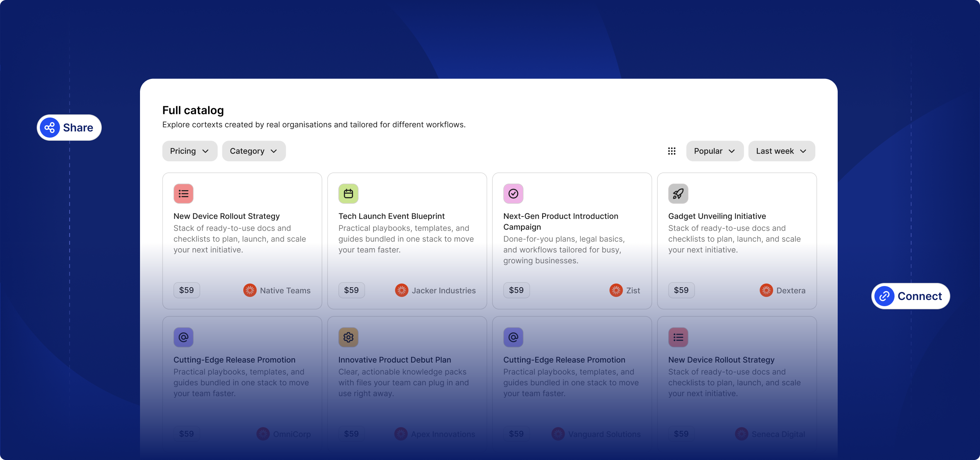Expand the Category filter dropdown
This screenshot has height=460, width=980.
[254, 151]
